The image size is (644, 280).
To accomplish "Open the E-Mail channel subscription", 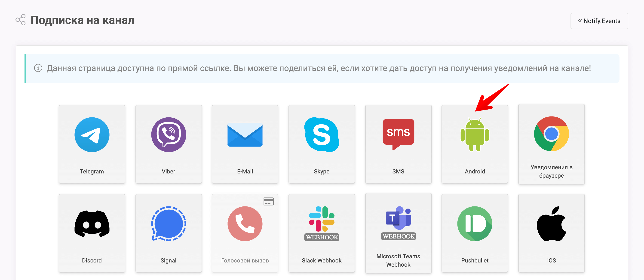I will click(x=245, y=144).
